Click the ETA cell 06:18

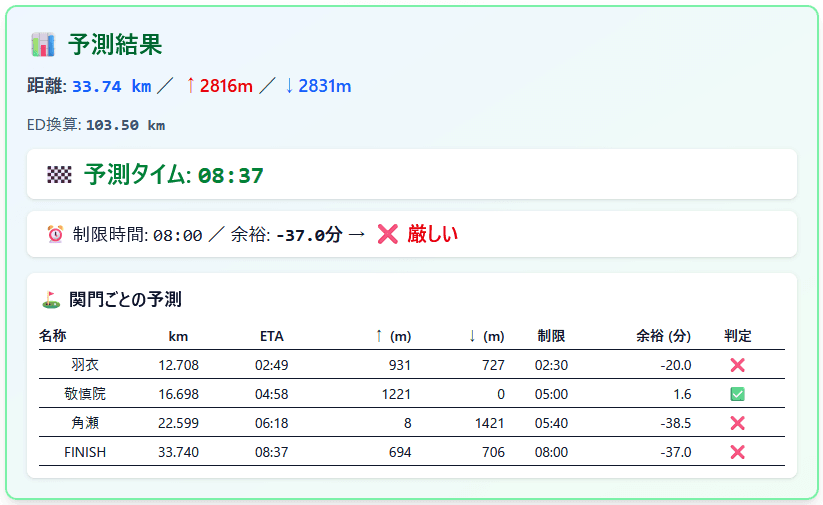[x=272, y=423]
